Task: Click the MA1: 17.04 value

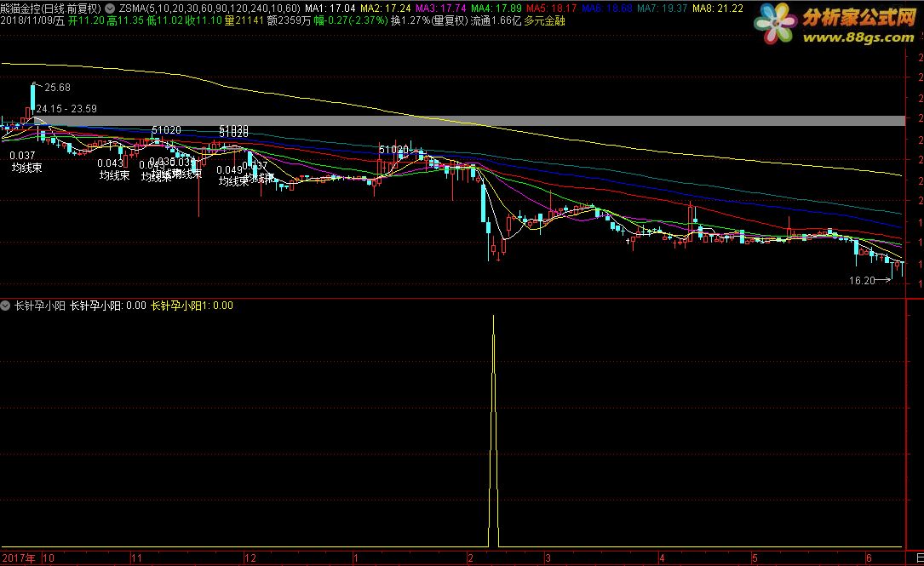Action: 330,9
